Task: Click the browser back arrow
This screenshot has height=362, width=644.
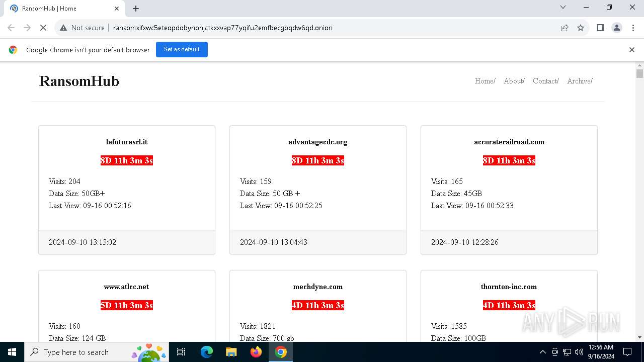Action: pyautogui.click(x=11, y=28)
